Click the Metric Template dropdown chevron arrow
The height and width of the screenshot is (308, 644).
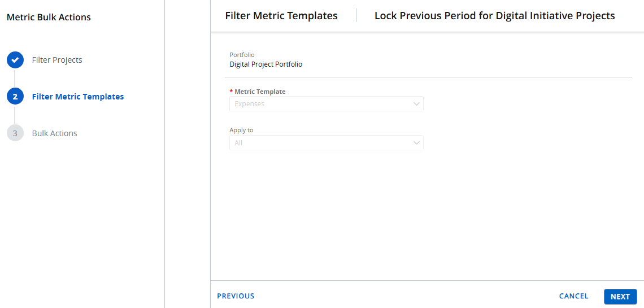[416, 104]
